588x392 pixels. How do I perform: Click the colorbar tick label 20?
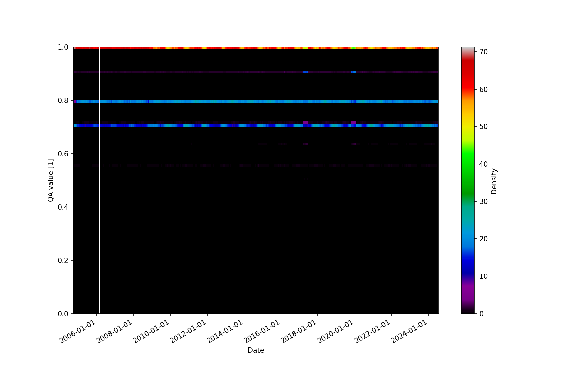tap(483, 239)
